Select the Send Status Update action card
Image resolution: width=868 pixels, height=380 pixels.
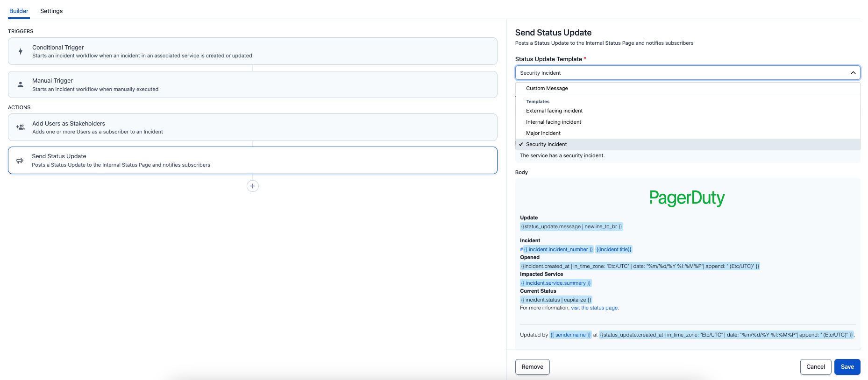coord(253,161)
